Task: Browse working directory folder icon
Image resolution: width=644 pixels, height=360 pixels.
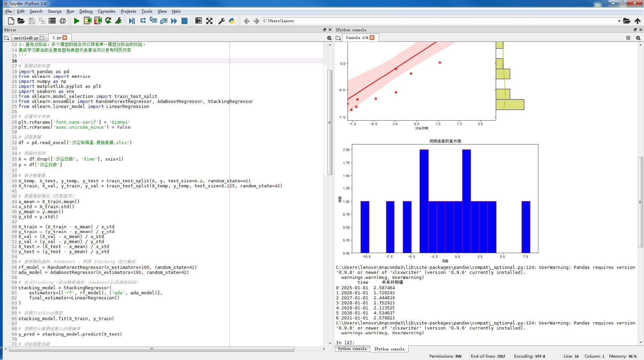Action: (627, 21)
